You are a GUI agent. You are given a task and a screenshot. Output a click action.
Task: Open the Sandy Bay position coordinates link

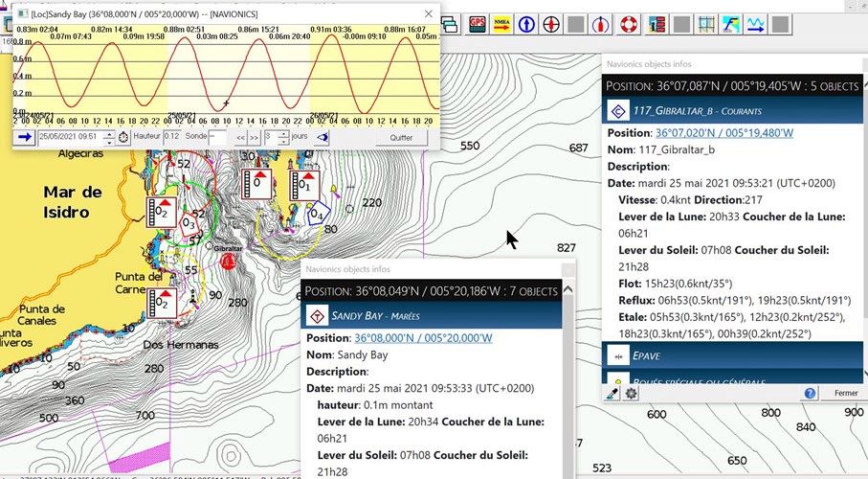423,338
